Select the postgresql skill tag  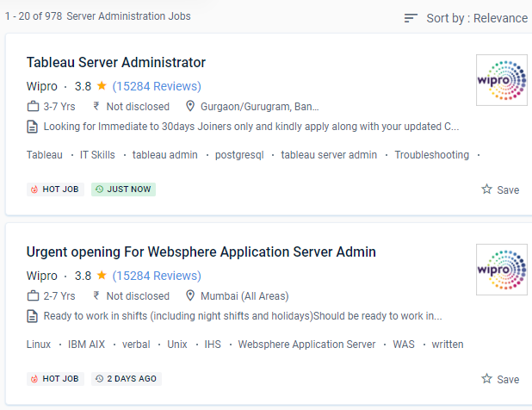pos(241,155)
